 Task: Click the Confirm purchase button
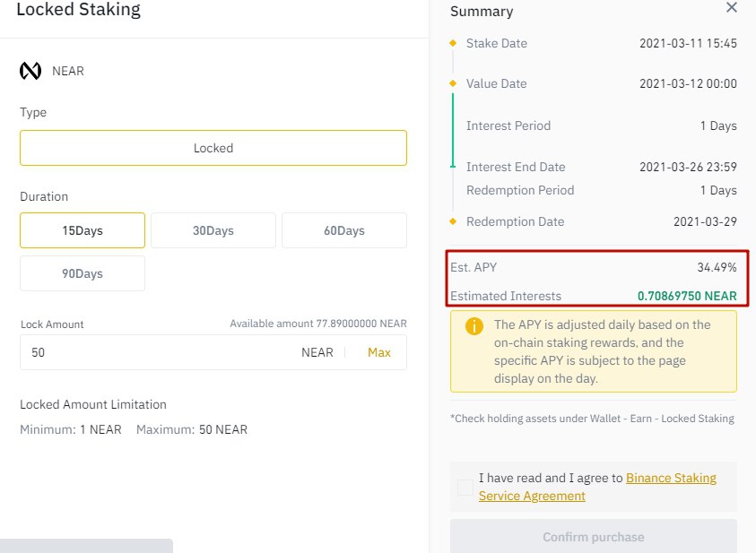594,536
